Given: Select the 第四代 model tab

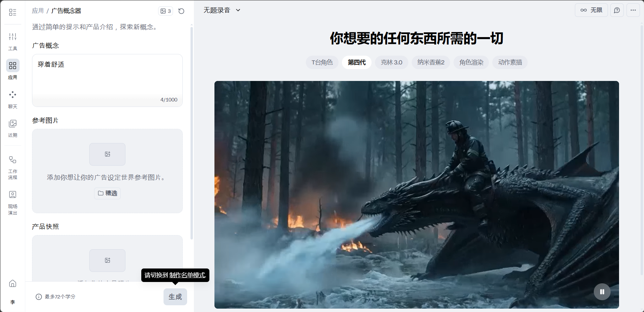Looking at the screenshot, I should point(356,62).
